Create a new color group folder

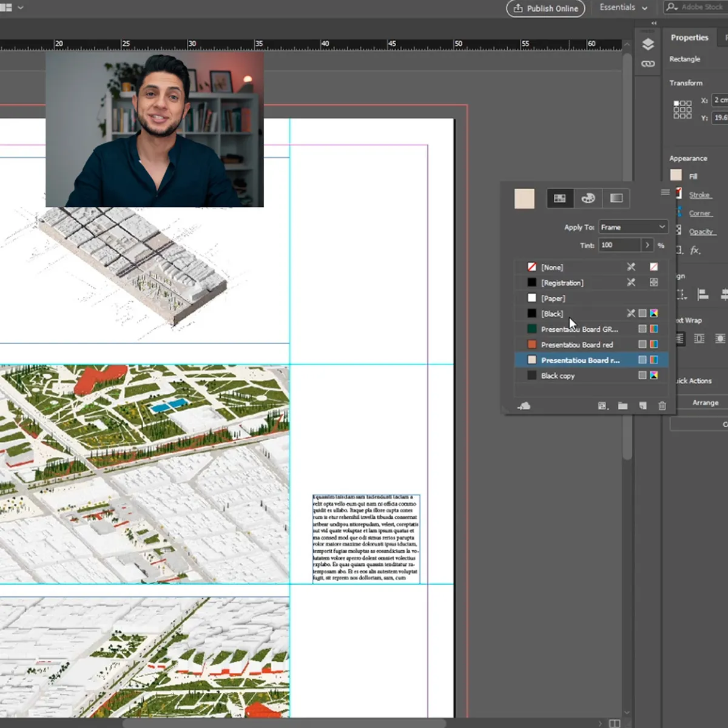[622, 405]
